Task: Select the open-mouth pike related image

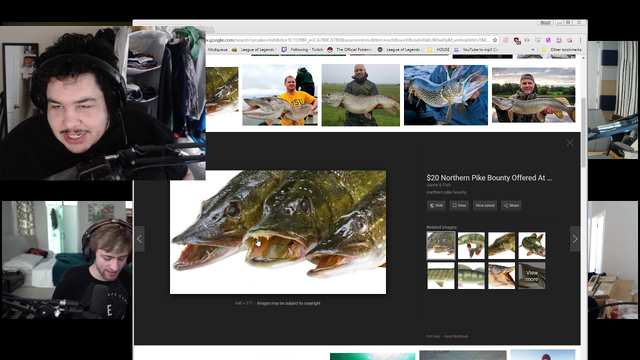Action: click(501, 276)
